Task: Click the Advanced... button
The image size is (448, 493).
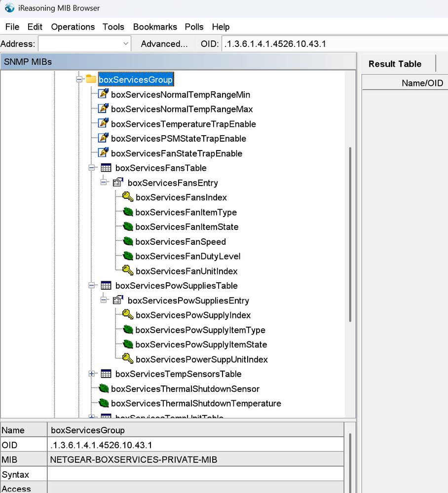Action: (164, 44)
